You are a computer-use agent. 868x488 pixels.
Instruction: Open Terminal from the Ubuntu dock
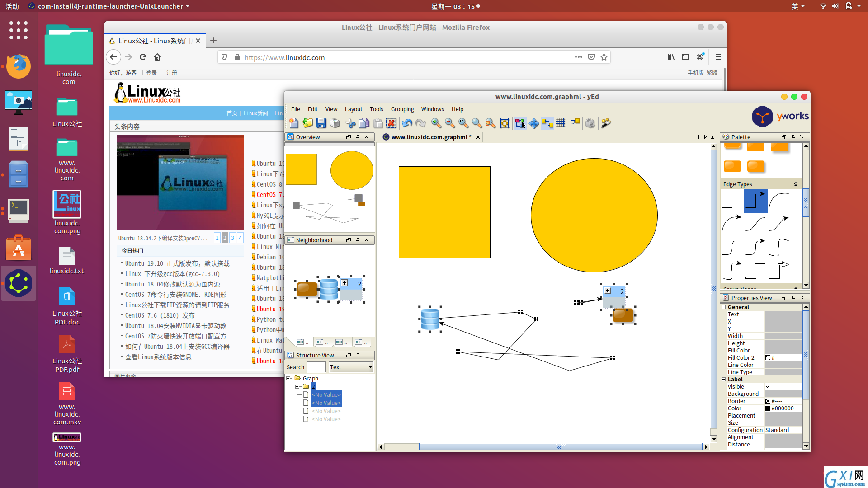point(19,211)
